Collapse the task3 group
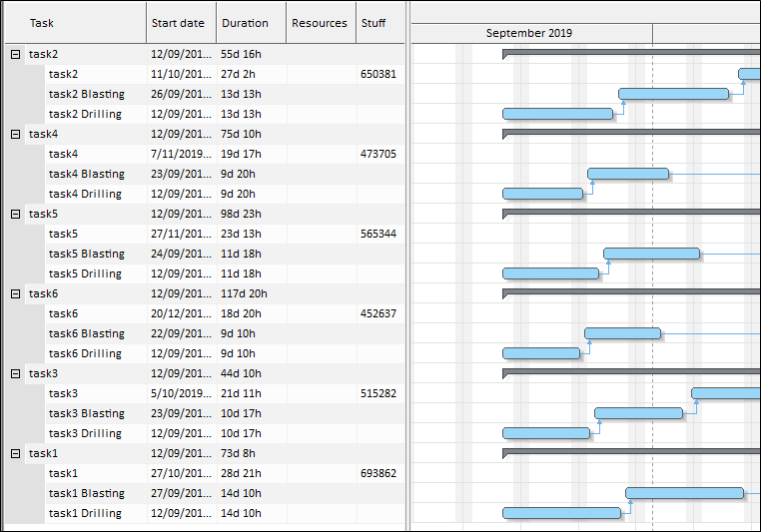The image size is (761, 532). pos(16,373)
